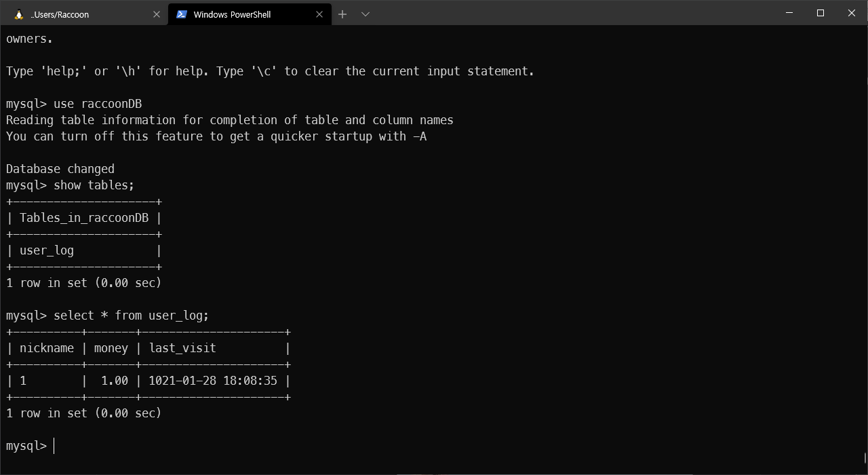Viewport: 868px width, 475px height.
Task: Click the 'Database changed' line
Action: (x=60, y=169)
